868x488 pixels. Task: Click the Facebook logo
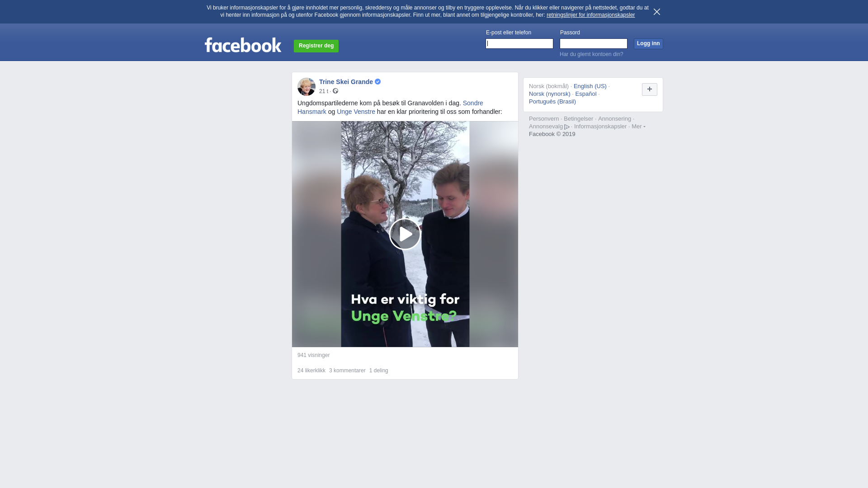tap(243, 45)
